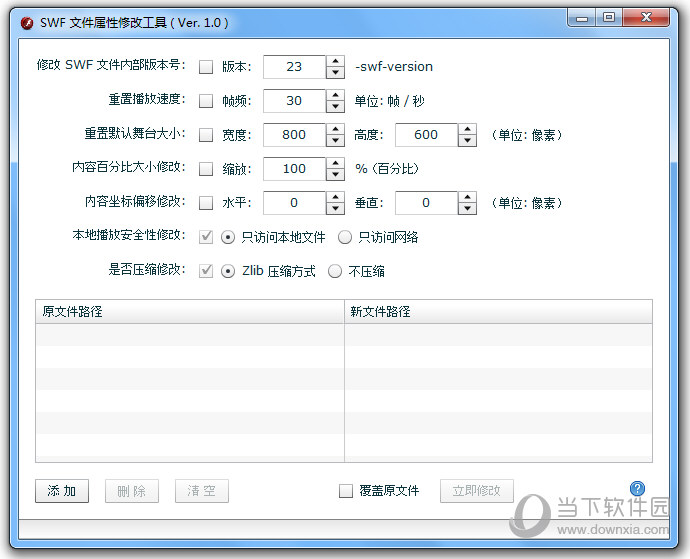Viewport: 690px width, 559px height.
Task: Click the 高度 field showing 600
Action: [426, 135]
